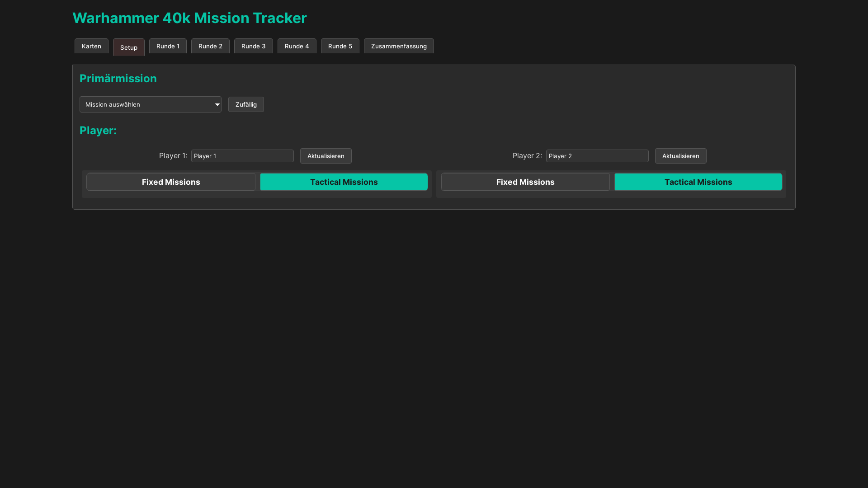Click the Primärmission heading
Image resolution: width=868 pixels, height=488 pixels.
[x=118, y=78]
